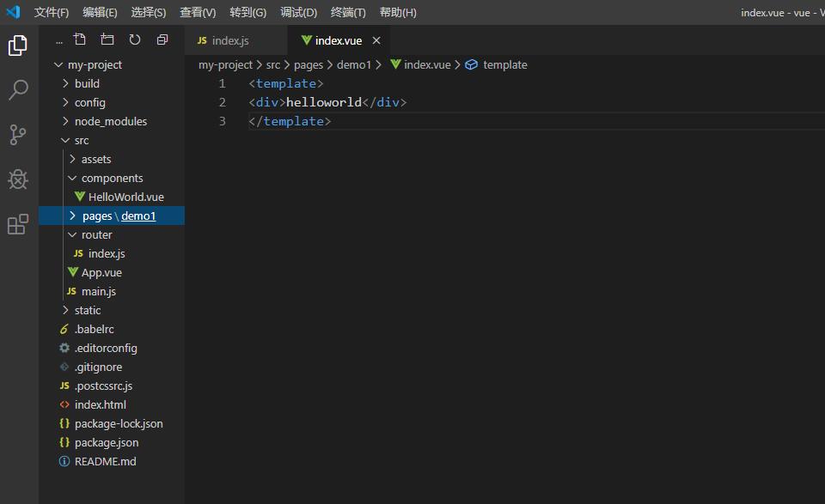Open HelloWorld.vue in the file tree

coord(125,197)
